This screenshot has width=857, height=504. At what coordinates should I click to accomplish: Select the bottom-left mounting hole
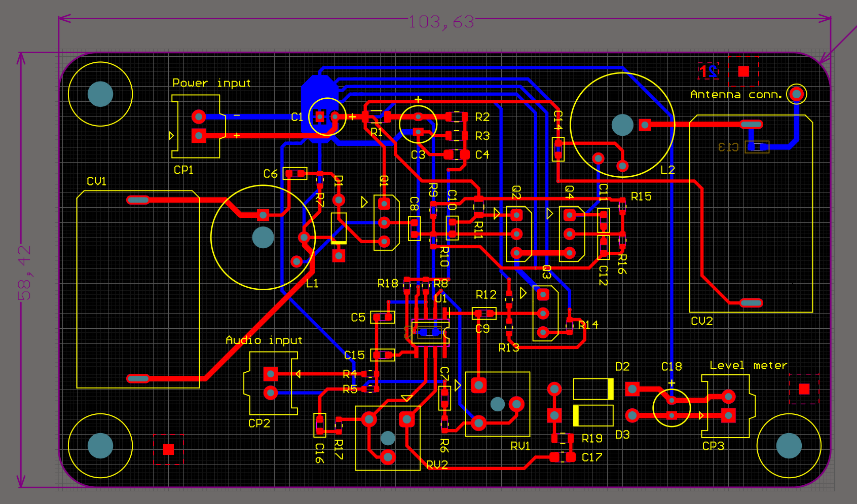click(x=100, y=446)
